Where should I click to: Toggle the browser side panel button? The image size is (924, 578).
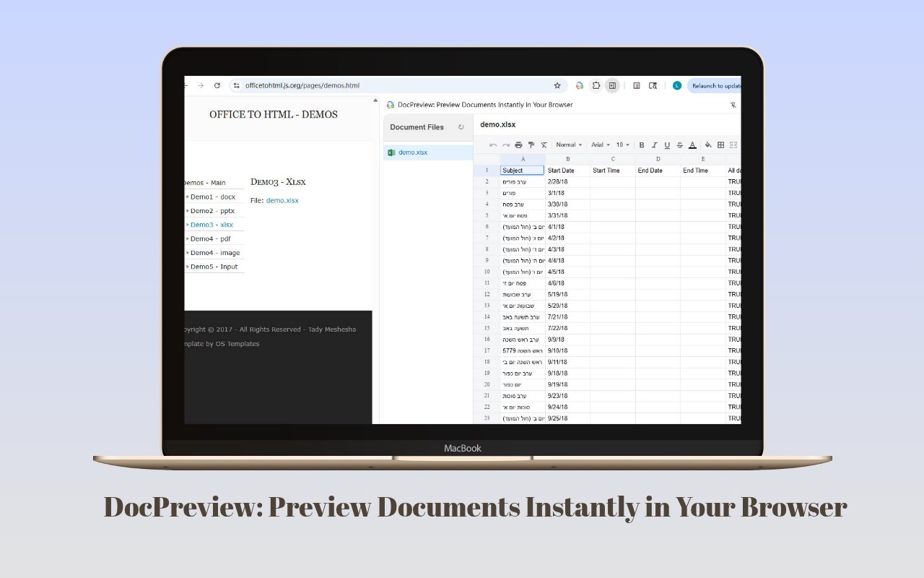[x=612, y=85]
